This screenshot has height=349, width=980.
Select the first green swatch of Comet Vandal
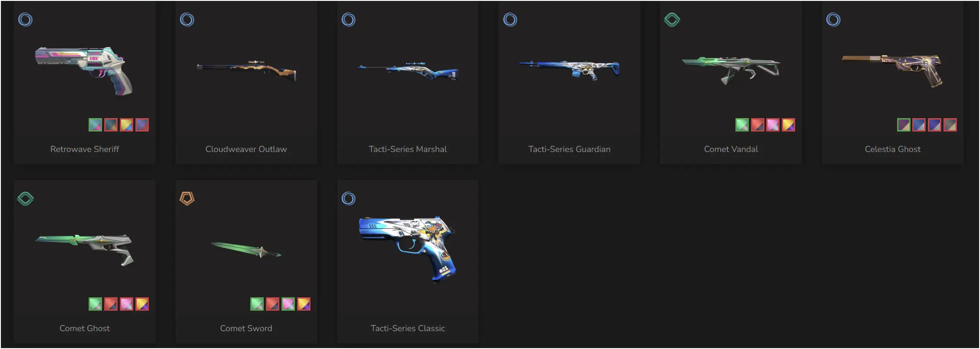click(x=742, y=125)
